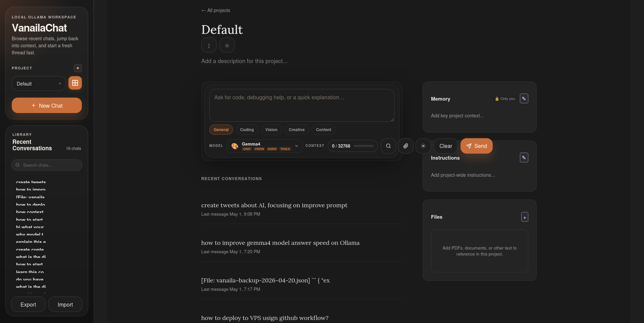The width and height of the screenshot is (644, 323).
Task: Add a file with the Files plus icon
Action: (x=525, y=217)
